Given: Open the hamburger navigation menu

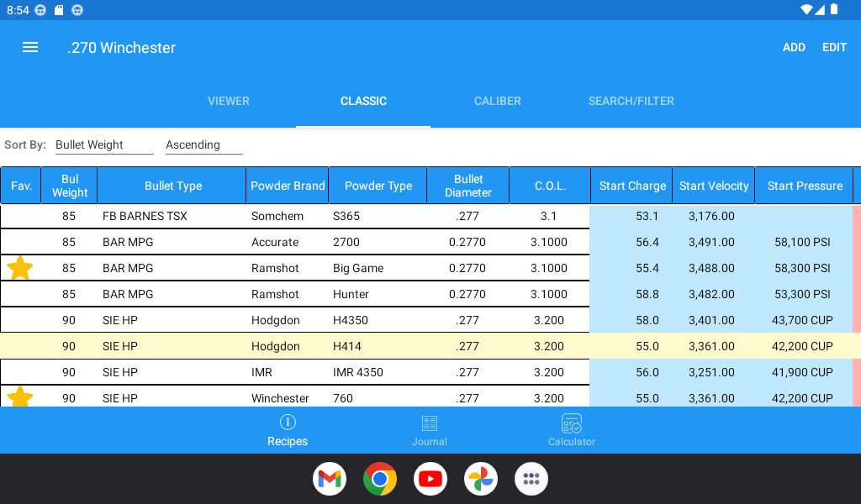Looking at the screenshot, I should (30, 48).
